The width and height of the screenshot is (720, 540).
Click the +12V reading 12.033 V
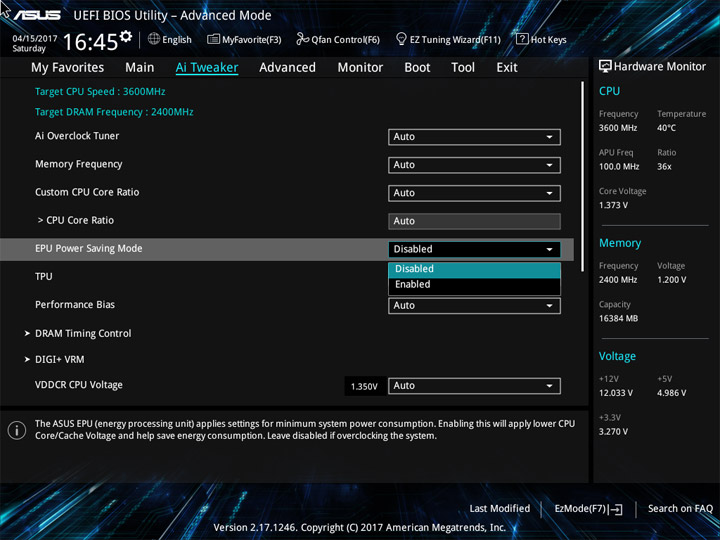click(x=616, y=393)
